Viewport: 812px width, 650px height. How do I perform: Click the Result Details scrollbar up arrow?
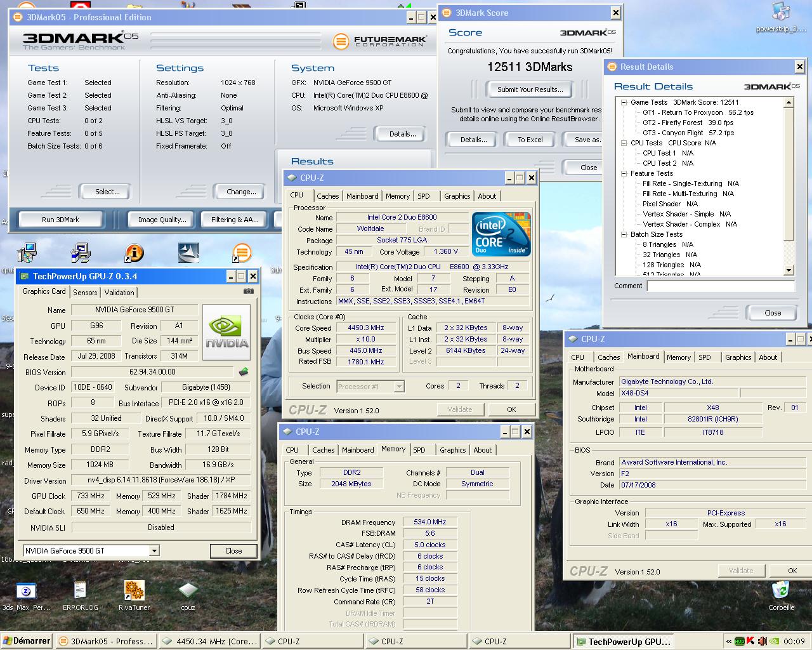[x=789, y=102]
